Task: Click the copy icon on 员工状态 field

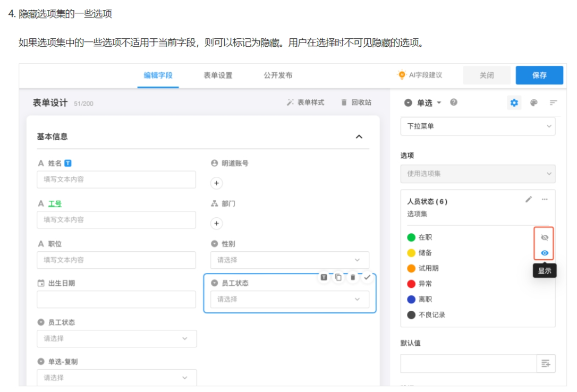Action: coord(338,277)
